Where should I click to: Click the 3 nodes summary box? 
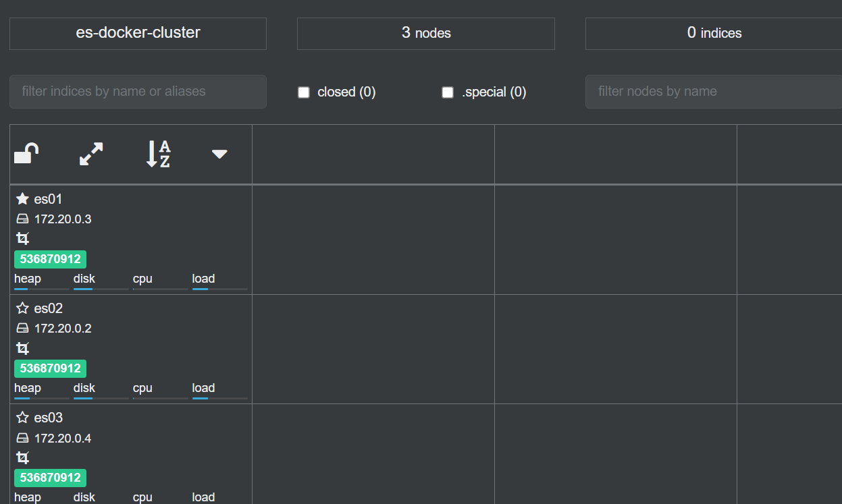click(x=425, y=33)
